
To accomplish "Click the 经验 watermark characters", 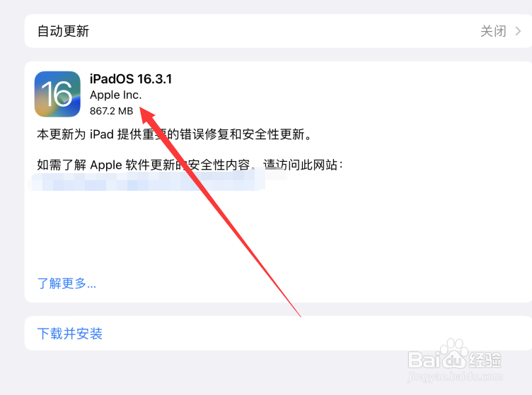I will point(485,360).
